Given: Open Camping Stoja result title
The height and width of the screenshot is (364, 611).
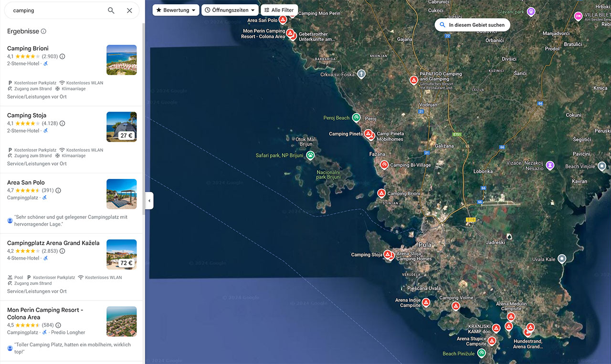Looking at the screenshot, I should pyautogui.click(x=27, y=115).
